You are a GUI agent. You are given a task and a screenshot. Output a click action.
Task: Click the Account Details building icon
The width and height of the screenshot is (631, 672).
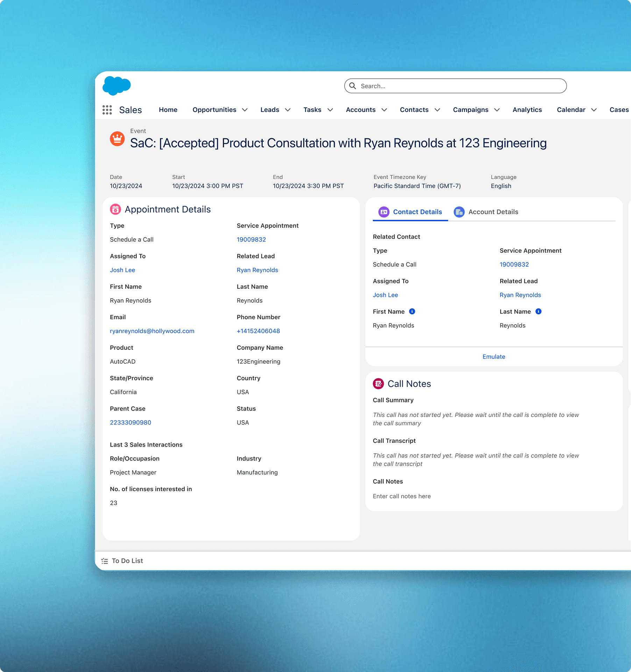(x=459, y=212)
